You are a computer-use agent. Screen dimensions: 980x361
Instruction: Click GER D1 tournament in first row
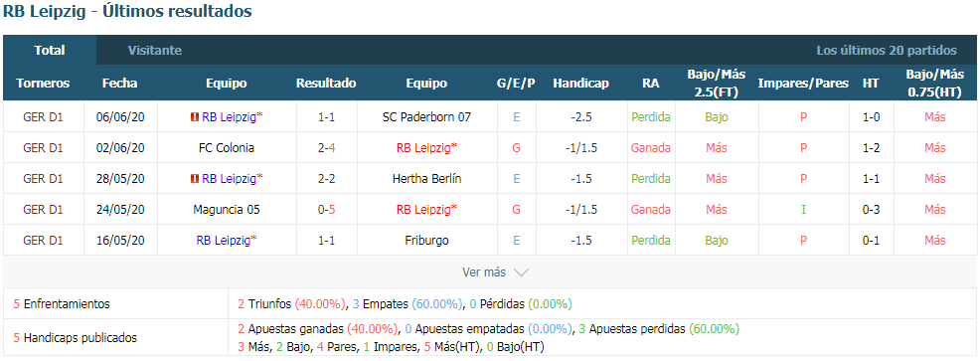[43, 117]
